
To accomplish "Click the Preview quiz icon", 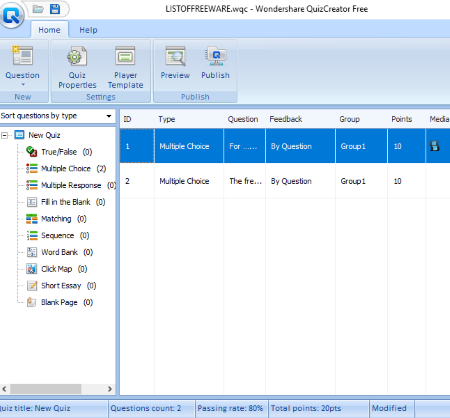I will pyautogui.click(x=175, y=63).
